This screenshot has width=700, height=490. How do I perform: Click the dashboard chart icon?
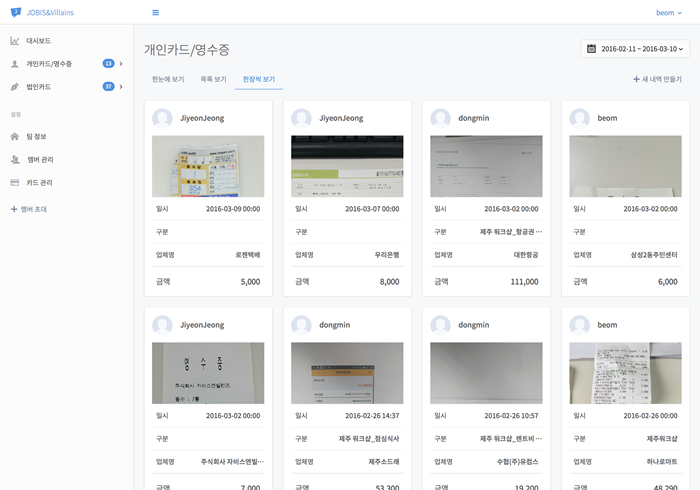coord(15,41)
